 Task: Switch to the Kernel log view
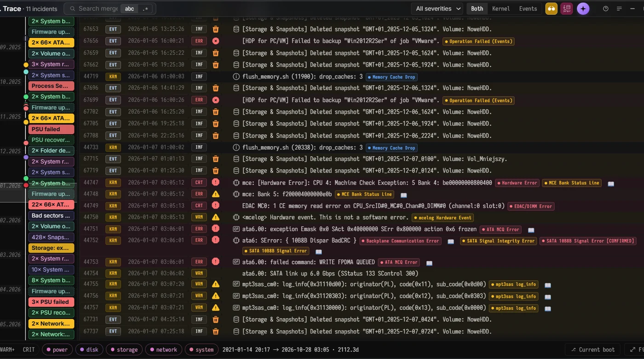point(501,9)
